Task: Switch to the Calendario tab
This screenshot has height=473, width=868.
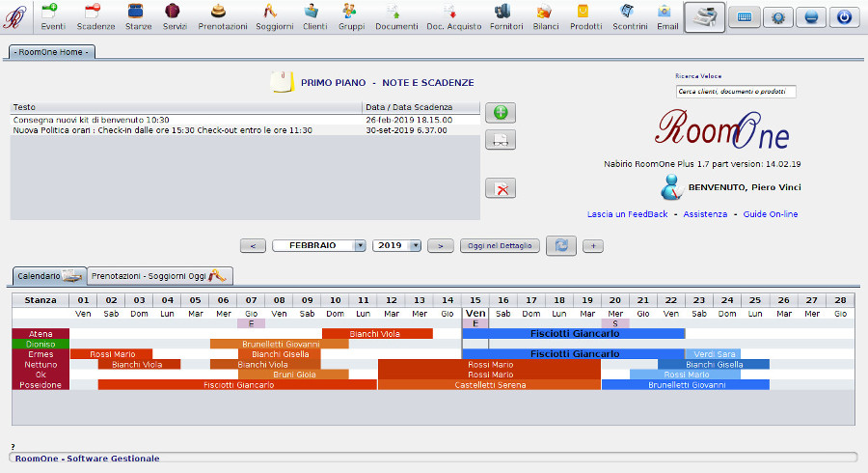Action: click(x=49, y=276)
